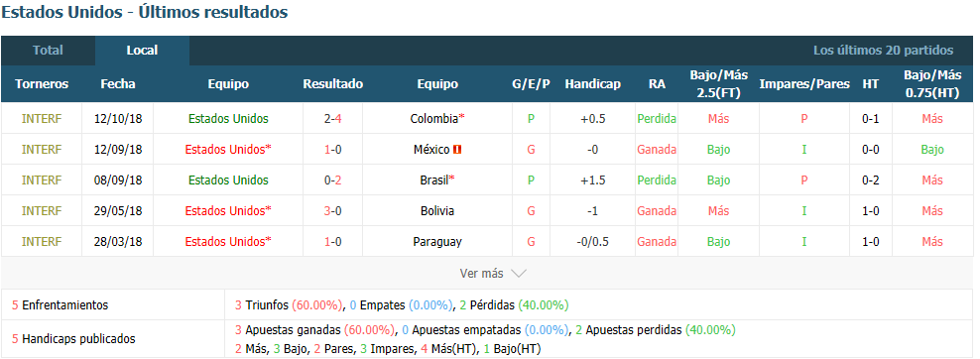This screenshot has height=359, width=980.
Task: Open the Colombia team link
Action: pos(434,119)
